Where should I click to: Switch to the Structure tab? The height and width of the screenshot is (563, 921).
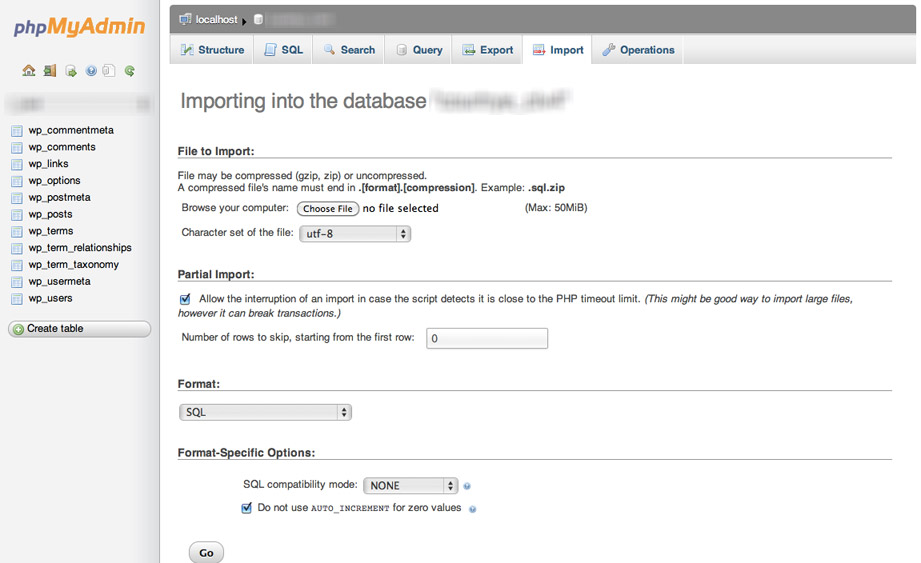click(x=212, y=50)
